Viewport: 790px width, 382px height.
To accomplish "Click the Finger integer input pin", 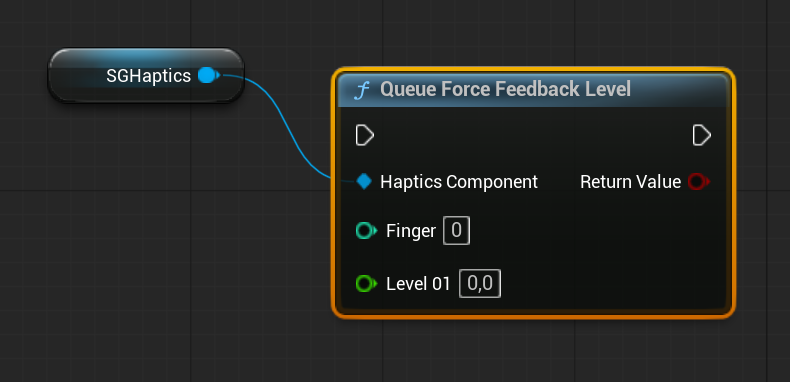I will (x=366, y=231).
